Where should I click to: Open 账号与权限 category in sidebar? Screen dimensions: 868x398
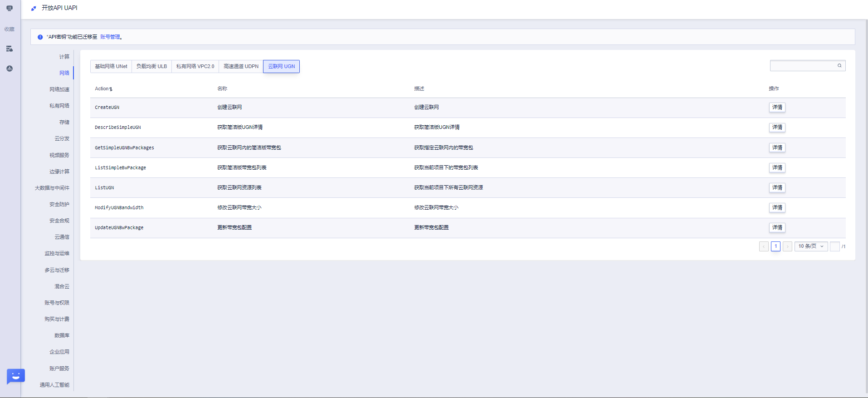click(x=57, y=303)
